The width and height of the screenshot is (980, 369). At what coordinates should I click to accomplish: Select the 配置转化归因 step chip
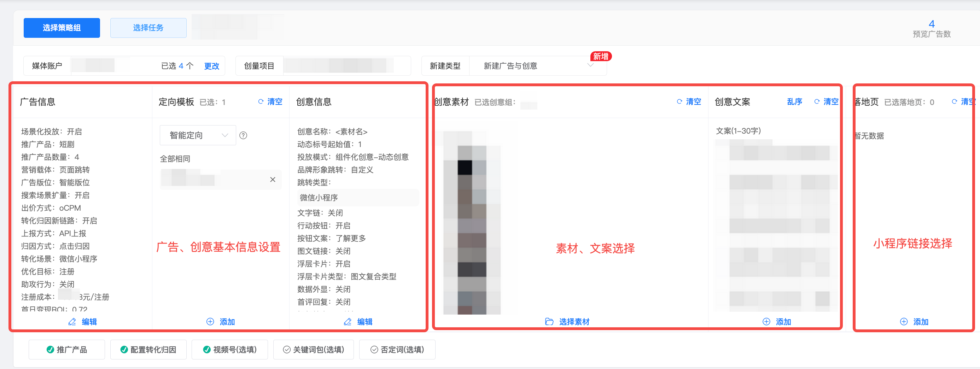pos(148,350)
